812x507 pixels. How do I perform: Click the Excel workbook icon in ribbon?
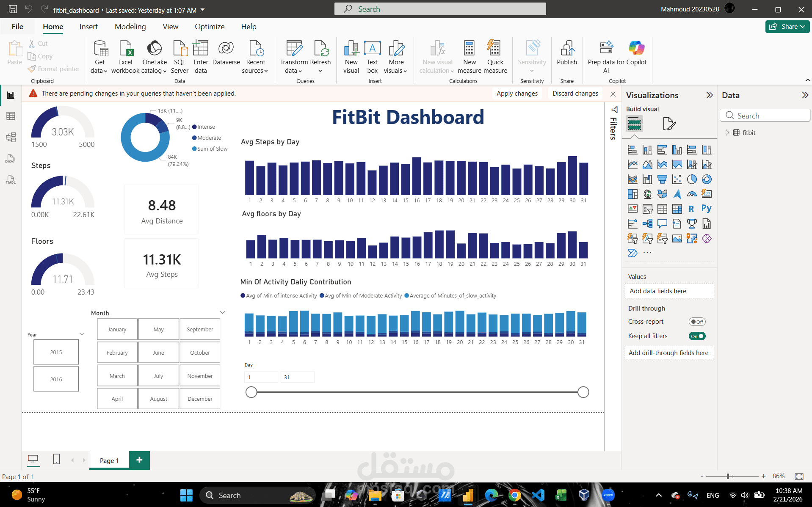[126, 48]
